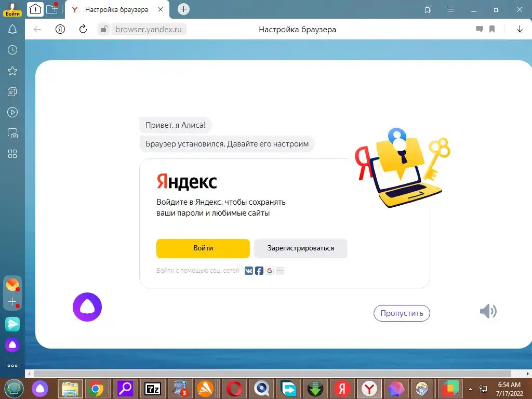This screenshot has height=399, width=532.
Task: Expand sidebar three-dots more options
Action: [12, 366]
